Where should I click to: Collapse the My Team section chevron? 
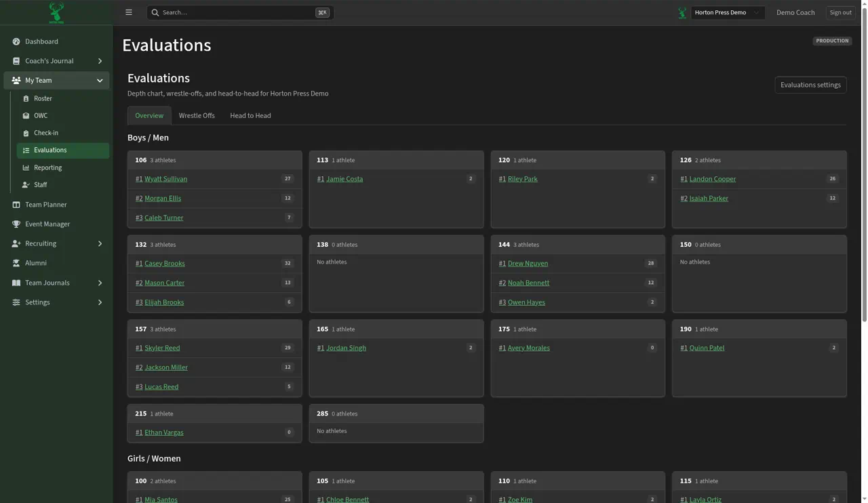(x=100, y=81)
